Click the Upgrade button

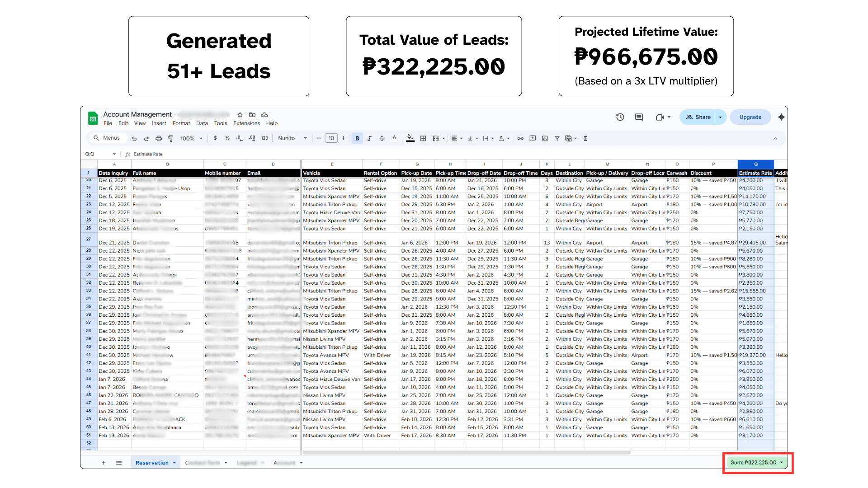[750, 117]
